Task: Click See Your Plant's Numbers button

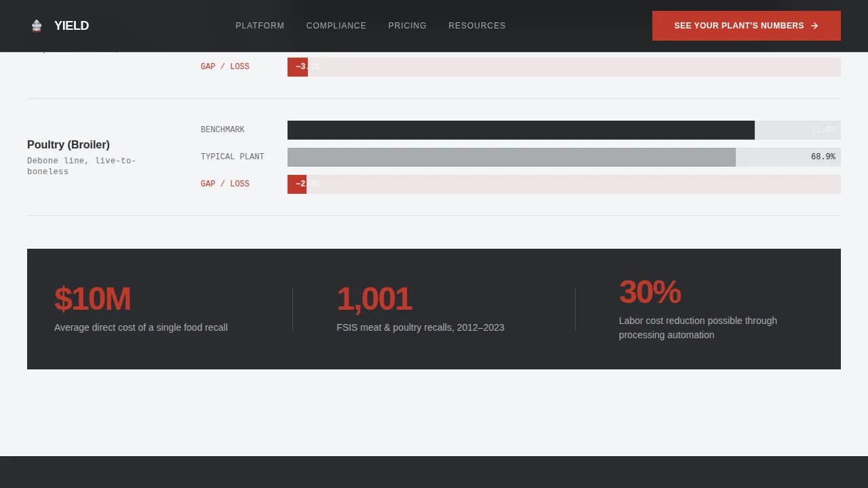Action: tap(747, 26)
